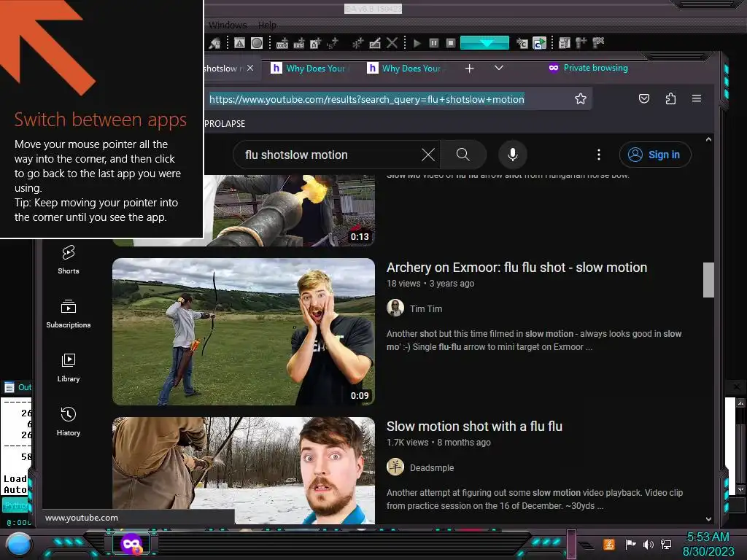Save the page to Pocket
This screenshot has height=560, width=747.
[643, 98]
